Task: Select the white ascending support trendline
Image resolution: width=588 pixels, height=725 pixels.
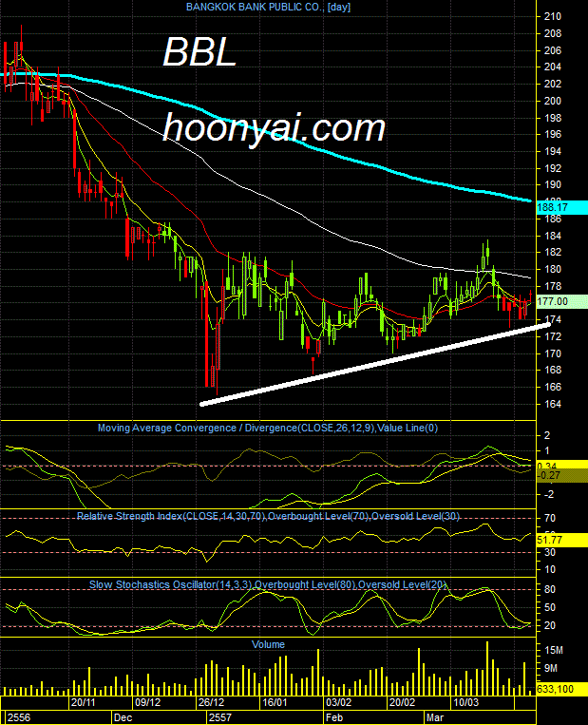Action: pos(374,364)
